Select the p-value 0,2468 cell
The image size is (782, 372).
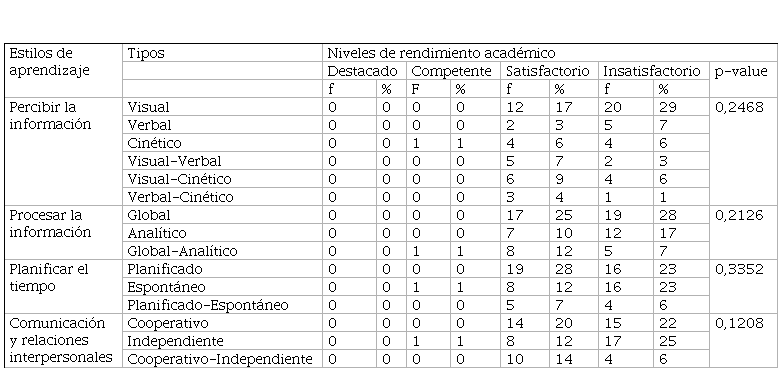(x=743, y=152)
